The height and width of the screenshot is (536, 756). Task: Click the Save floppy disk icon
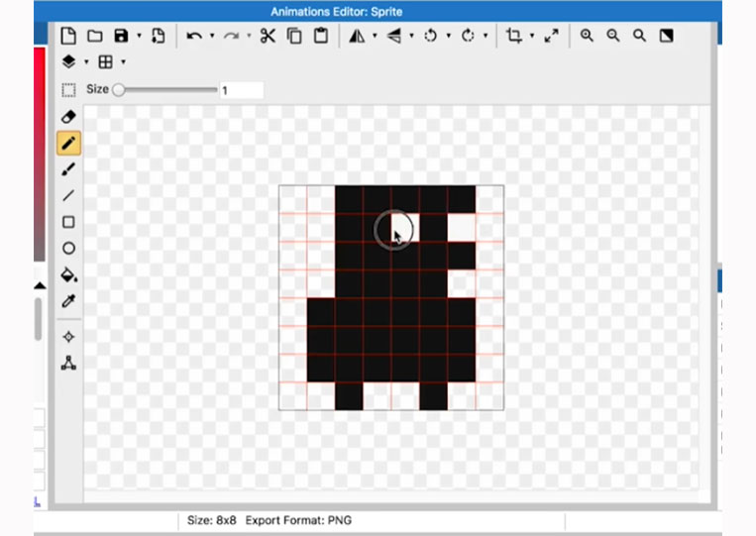121,36
